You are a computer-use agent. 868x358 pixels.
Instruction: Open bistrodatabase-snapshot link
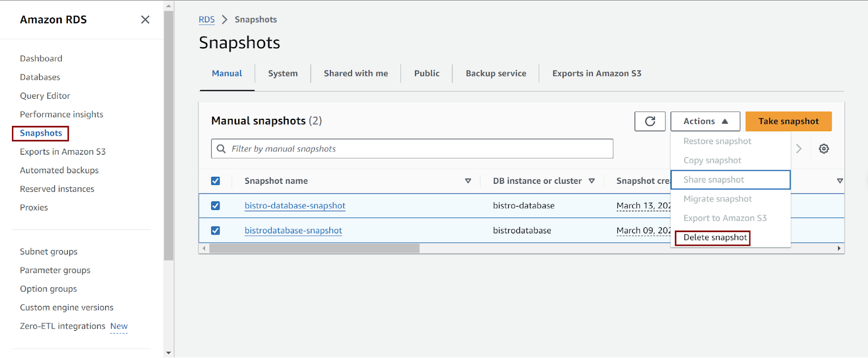293,231
